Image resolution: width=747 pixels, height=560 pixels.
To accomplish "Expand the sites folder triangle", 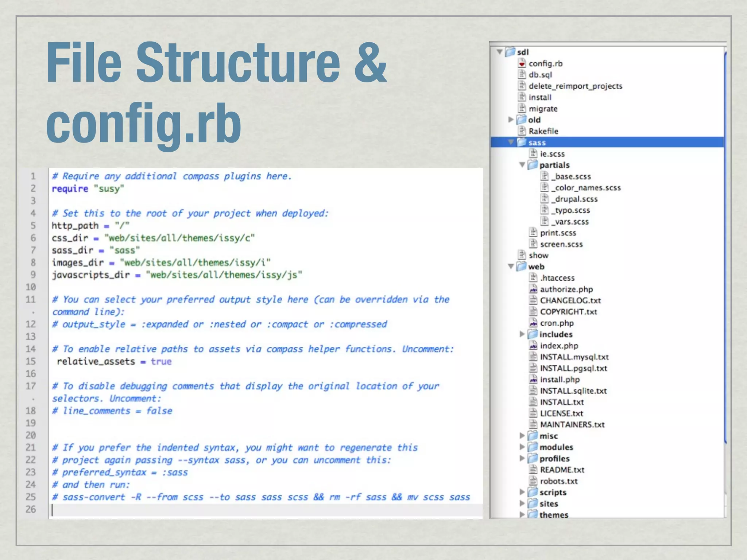I will 522,503.
